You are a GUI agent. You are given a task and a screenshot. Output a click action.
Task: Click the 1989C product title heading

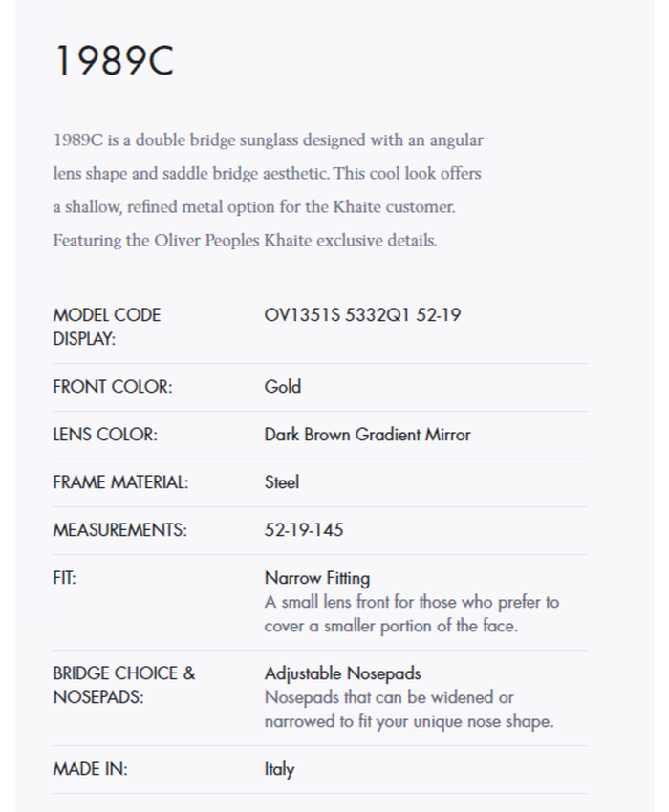pyautogui.click(x=114, y=63)
